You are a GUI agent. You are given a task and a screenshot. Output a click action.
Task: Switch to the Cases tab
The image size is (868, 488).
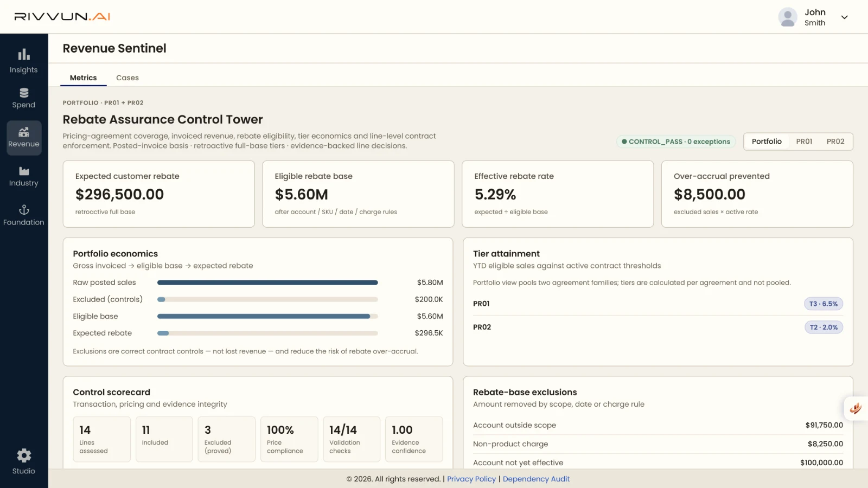pos(127,78)
